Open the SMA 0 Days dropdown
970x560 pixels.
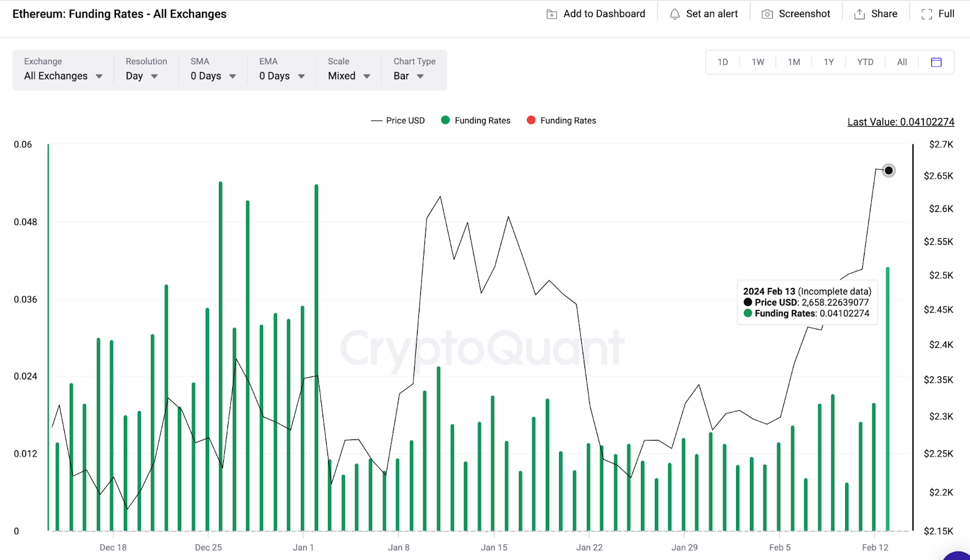coord(213,76)
